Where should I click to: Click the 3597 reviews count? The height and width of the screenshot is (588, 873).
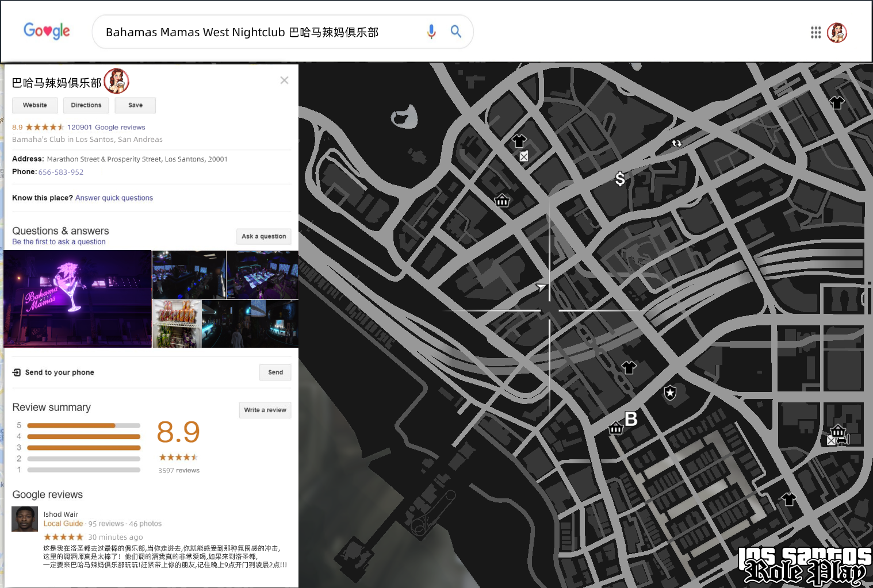click(x=179, y=470)
